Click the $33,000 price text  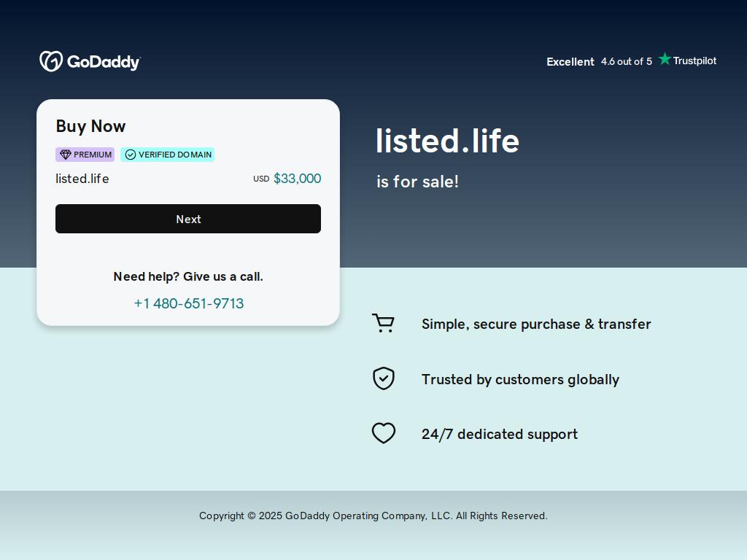pos(298,179)
